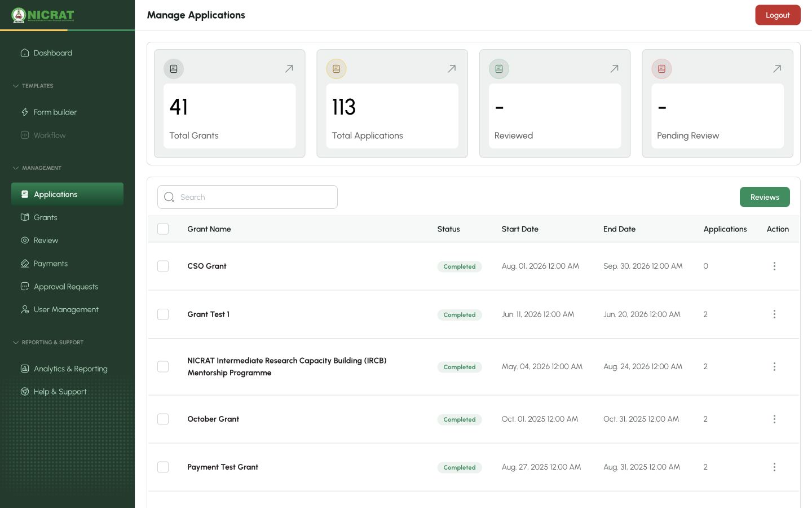Image resolution: width=812 pixels, height=508 pixels.
Task: Open action menu for Payment Test Grant
Action: [x=774, y=467]
